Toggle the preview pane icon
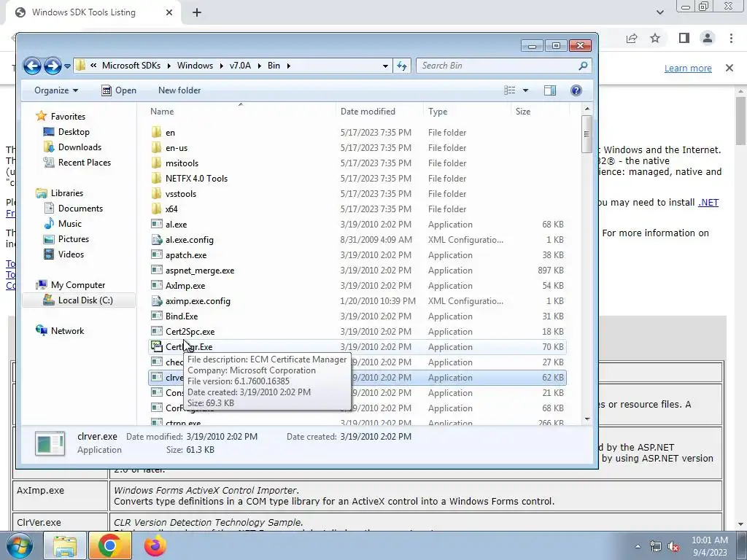 (x=550, y=90)
